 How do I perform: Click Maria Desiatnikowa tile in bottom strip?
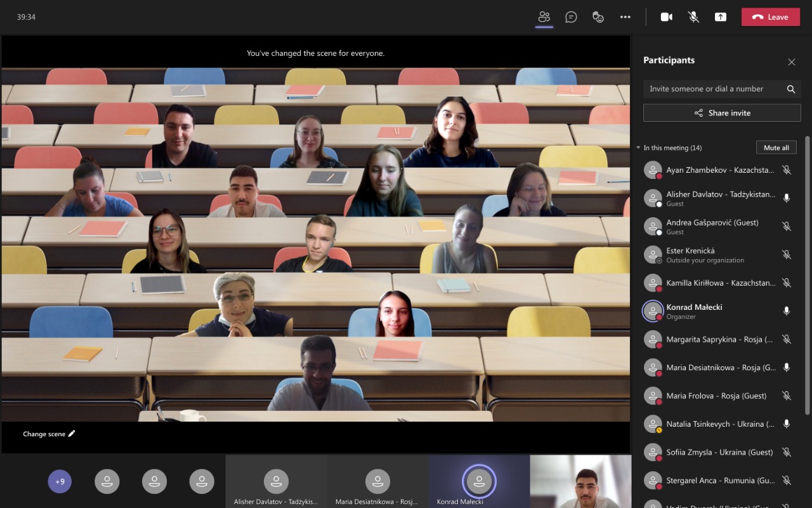377,481
